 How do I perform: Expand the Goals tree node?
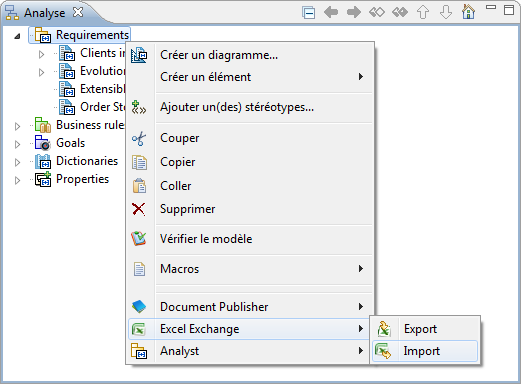[17, 144]
